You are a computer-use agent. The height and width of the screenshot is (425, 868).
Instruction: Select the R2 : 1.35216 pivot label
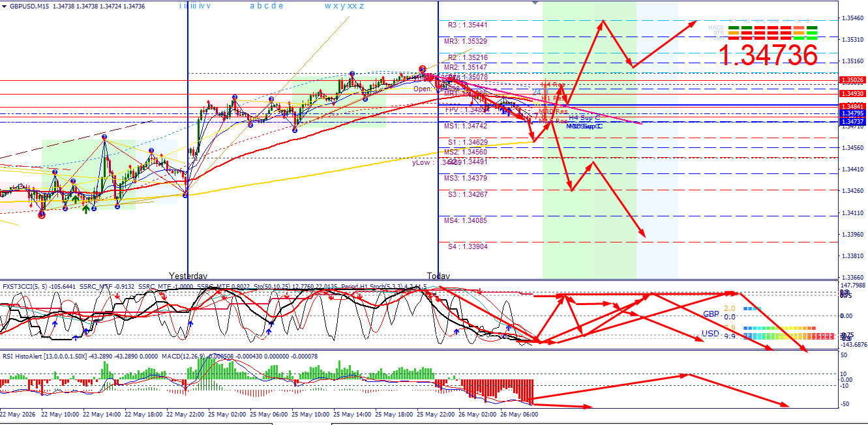(468, 58)
